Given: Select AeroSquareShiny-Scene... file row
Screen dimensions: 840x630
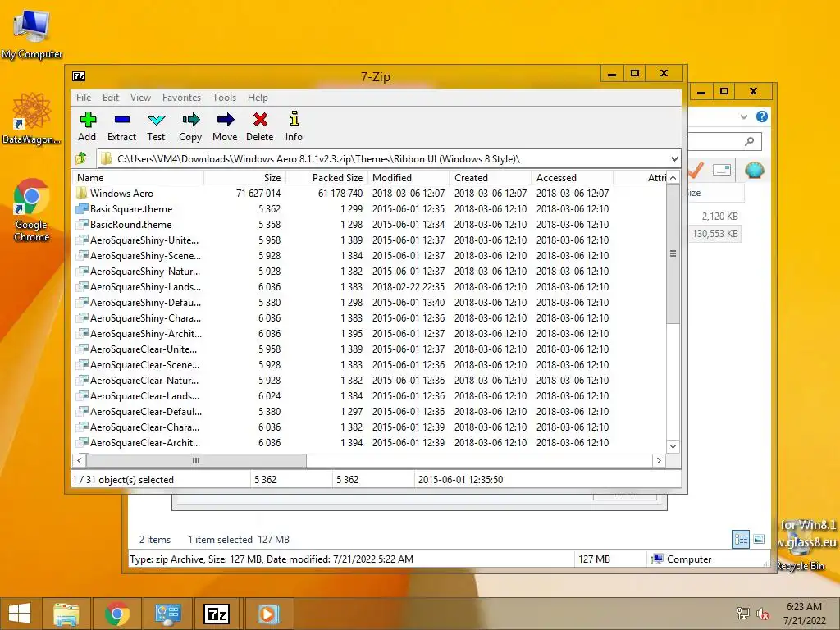Looking at the screenshot, I should point(369,256).
